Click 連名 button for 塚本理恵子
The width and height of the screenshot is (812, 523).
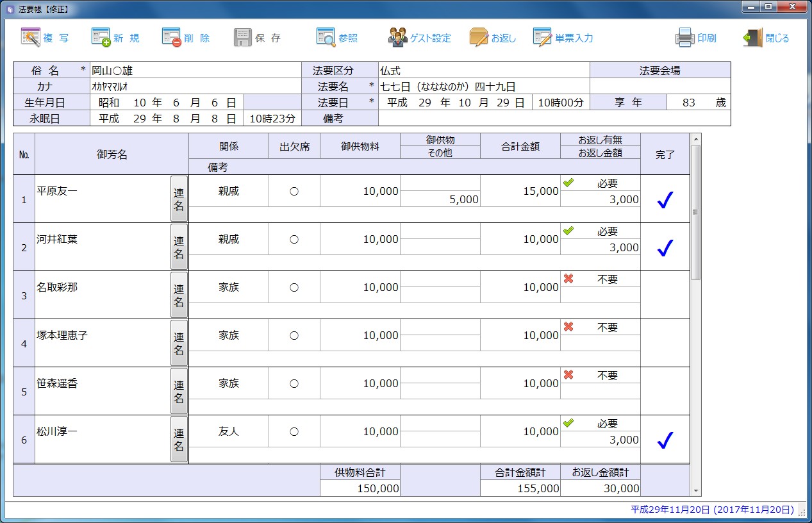click(x=179, y=343)
